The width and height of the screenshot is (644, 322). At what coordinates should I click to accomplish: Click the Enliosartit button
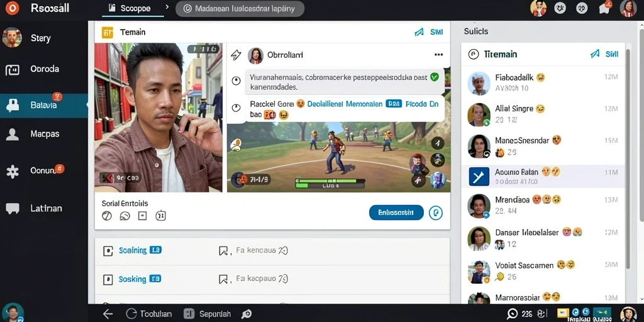point(396,213)
